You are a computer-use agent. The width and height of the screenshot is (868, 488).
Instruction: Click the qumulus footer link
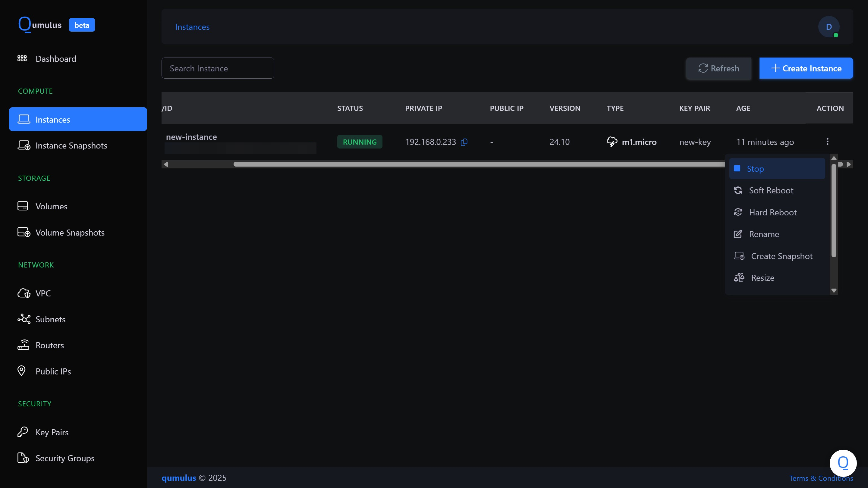pos(179,477)
